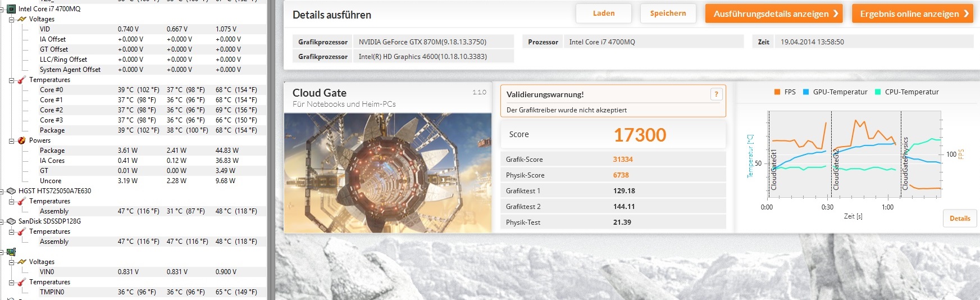The width and height of the screenshot is (980, 300).
Task: Collapse the Temperatures branch containing TMPIN0
Action: click(x=11, y=282)
